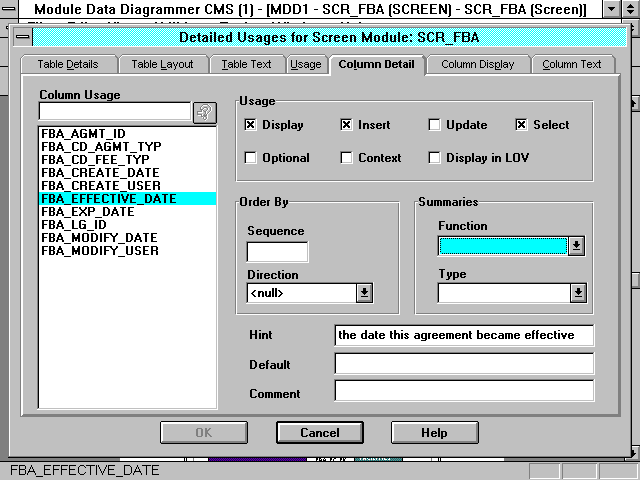This screenshot has width=640, height=480.
Task: Toggle the Display in LOV checkbox
Action: pos(434,158)
